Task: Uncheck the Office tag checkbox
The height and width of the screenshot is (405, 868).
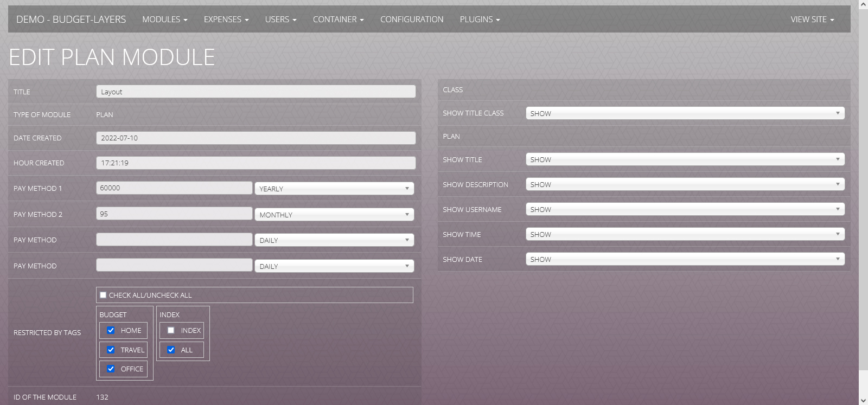Action: 111,369
